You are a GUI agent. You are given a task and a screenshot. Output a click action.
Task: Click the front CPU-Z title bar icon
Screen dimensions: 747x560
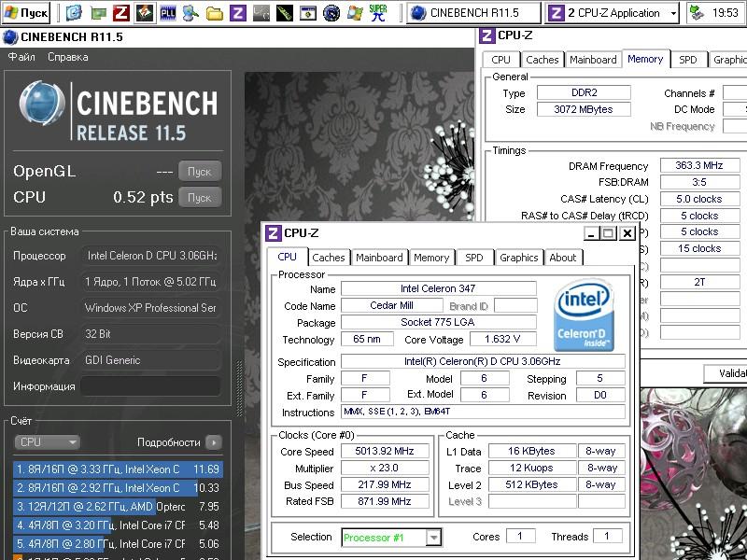point(273,233)
